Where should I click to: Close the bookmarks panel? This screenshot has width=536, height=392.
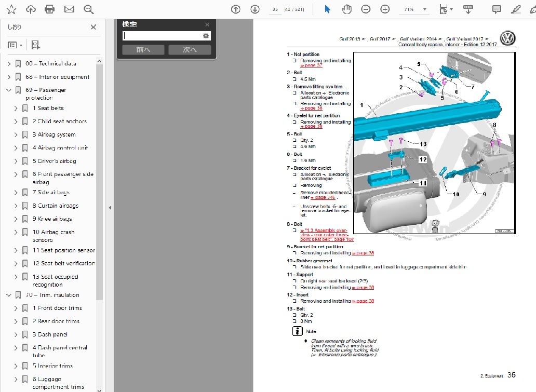pyautogui.click(x=93, y=27)
